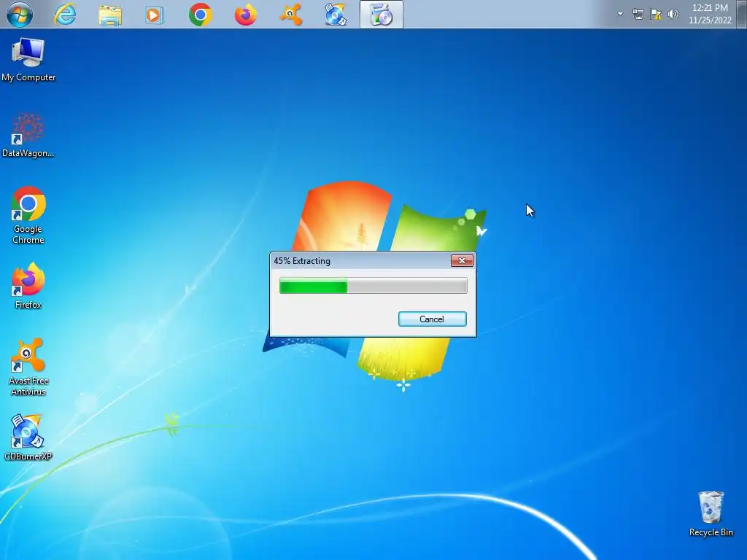
Task: Launch Google Chrome from the taskbar
Action: click(x=200, y=15)
